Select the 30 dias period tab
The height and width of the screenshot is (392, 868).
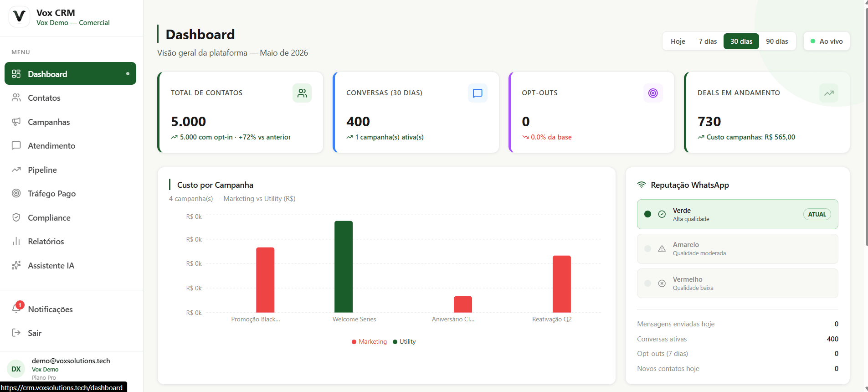coord(741,41)
